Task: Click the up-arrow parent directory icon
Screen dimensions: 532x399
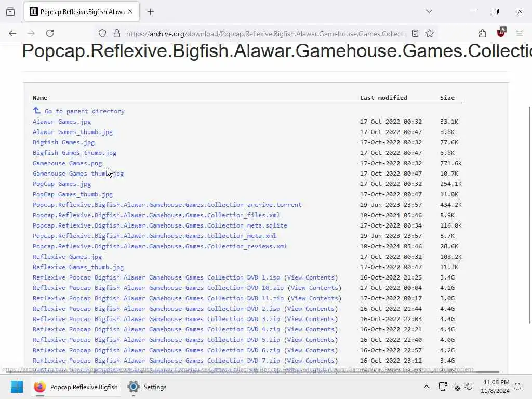Action: [x=37, y=110]
